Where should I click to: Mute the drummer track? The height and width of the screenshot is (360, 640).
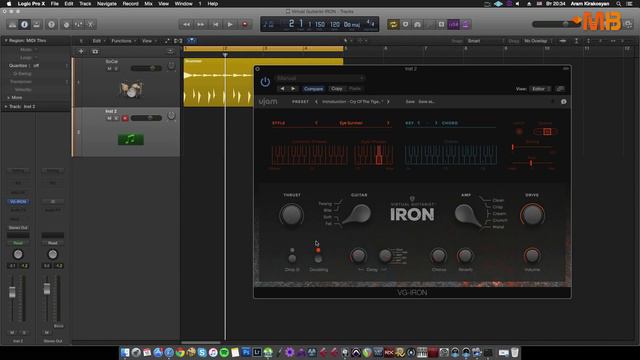(x=109, y=69)
